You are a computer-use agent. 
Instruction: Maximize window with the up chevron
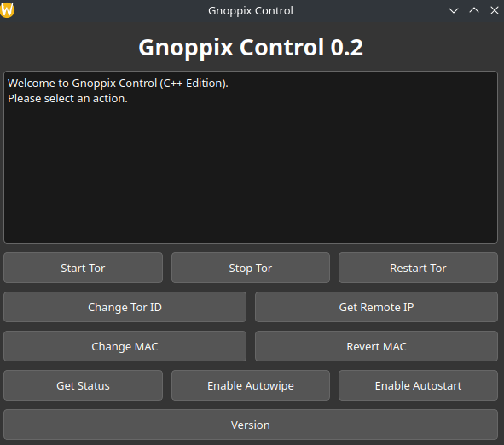coord(474,10)
